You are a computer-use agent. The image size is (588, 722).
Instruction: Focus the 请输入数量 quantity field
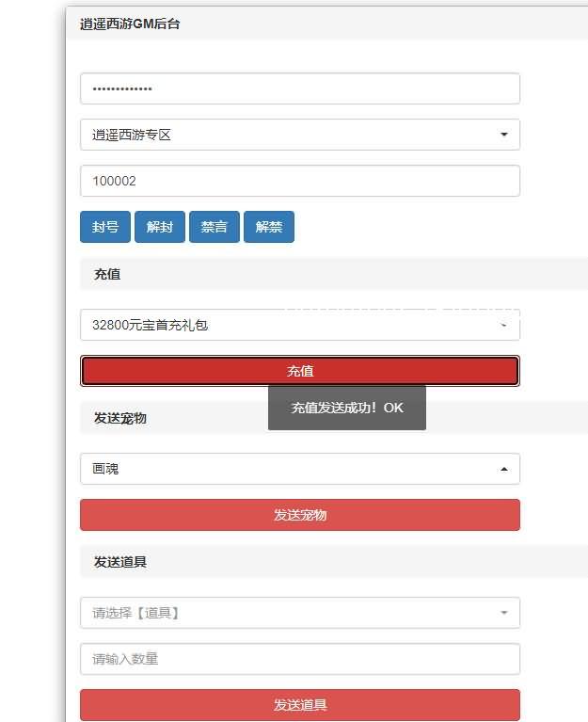pos(300,659)
